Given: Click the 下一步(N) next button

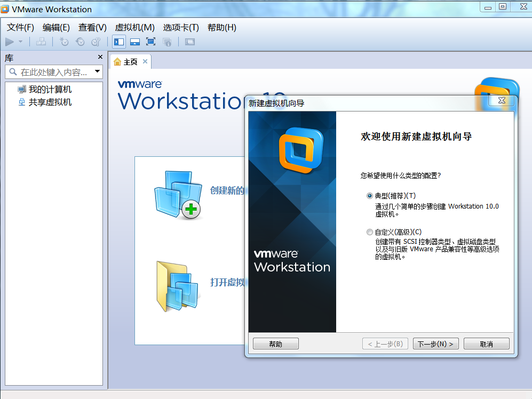Looking at the screenshot, I should pyautogui.click(x=435, y=344).
